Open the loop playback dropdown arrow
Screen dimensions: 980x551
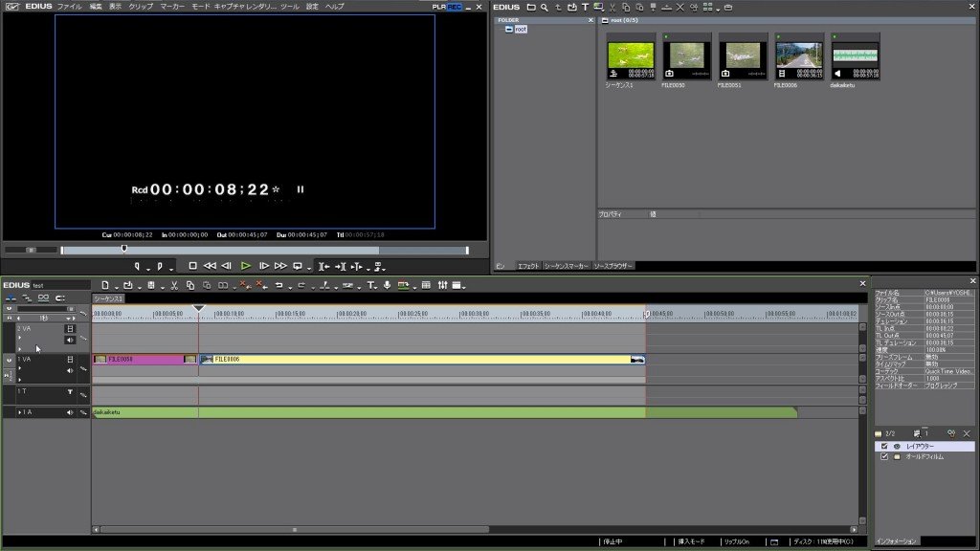[309, 269]
